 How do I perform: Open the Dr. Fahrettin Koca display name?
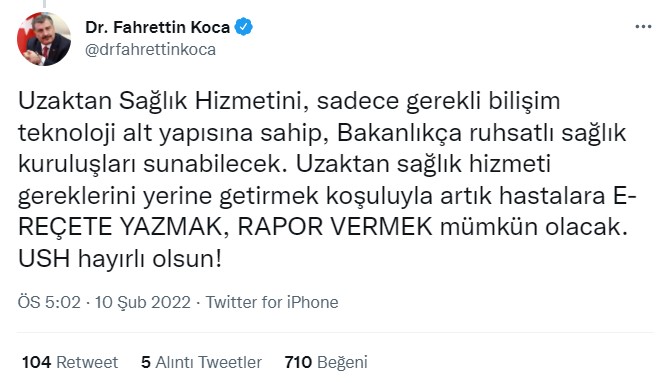157,27
